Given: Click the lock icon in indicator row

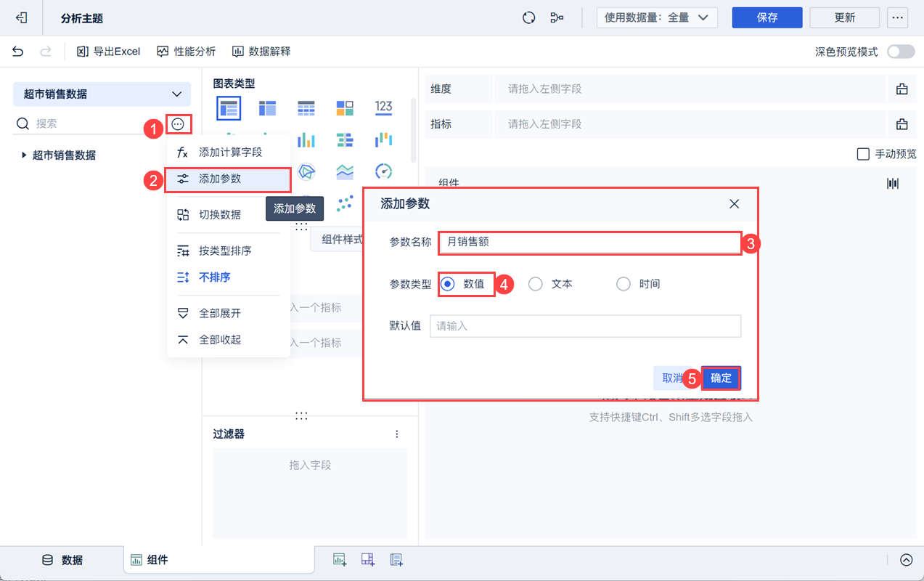Looking at the screenshot, I should (x=902, y=124).
